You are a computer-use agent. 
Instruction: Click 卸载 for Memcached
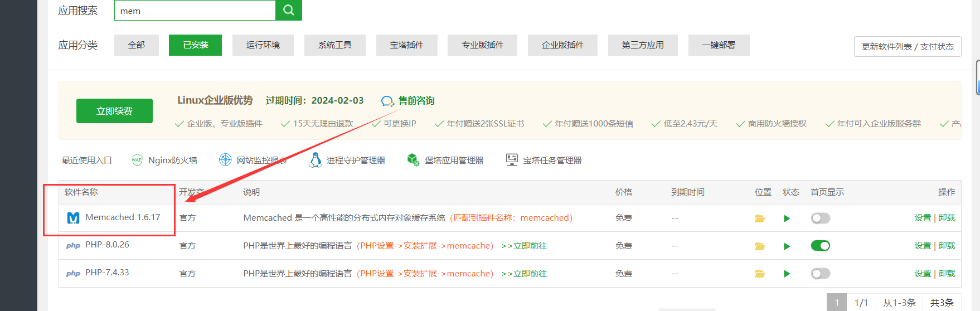pos(947,218)
